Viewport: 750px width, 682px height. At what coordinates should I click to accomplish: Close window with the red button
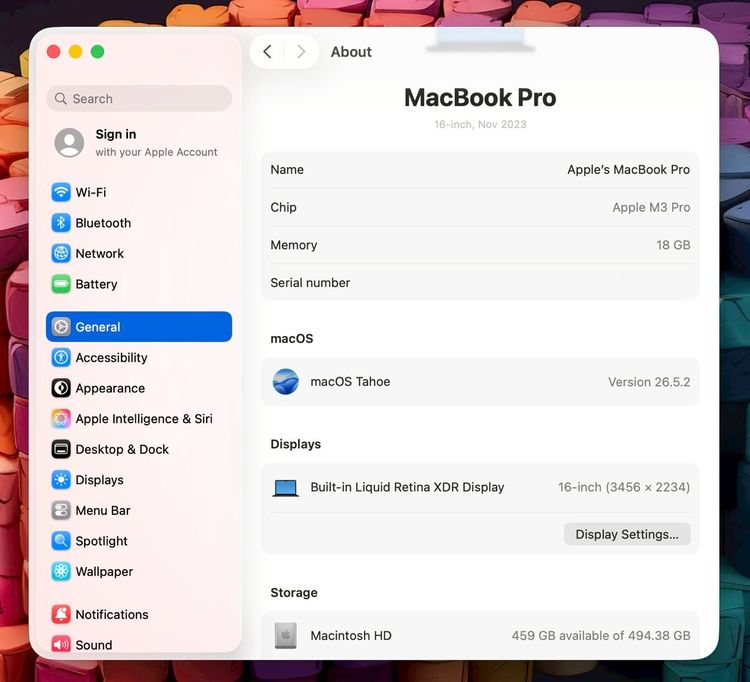(54, 52)
